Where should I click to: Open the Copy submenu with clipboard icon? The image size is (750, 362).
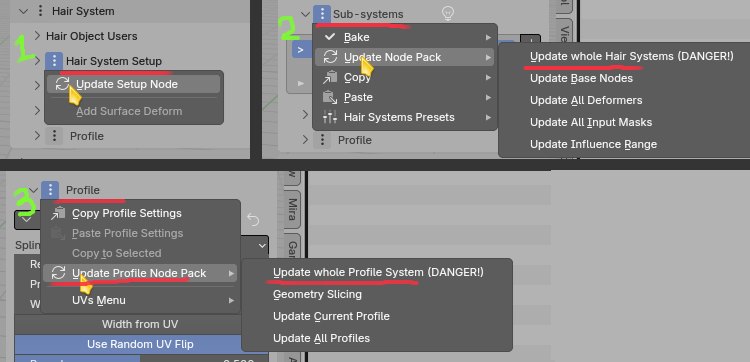(x=406, y=77)
